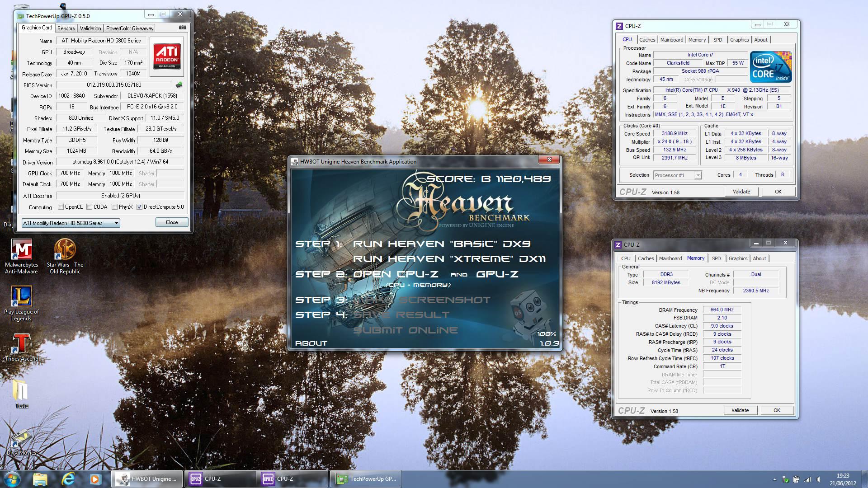Click the HWBOT Heaven window title icon

point(295,161)
